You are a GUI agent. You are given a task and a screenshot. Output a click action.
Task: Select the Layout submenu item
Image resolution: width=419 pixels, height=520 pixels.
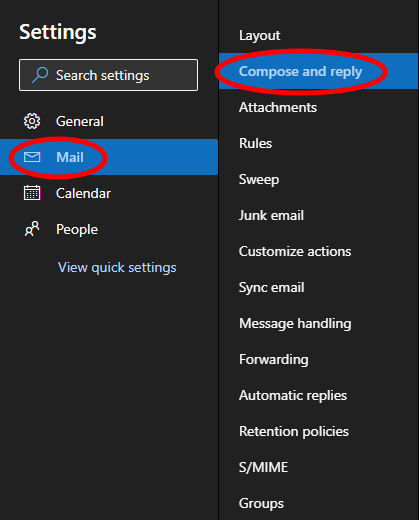[318, 35]
